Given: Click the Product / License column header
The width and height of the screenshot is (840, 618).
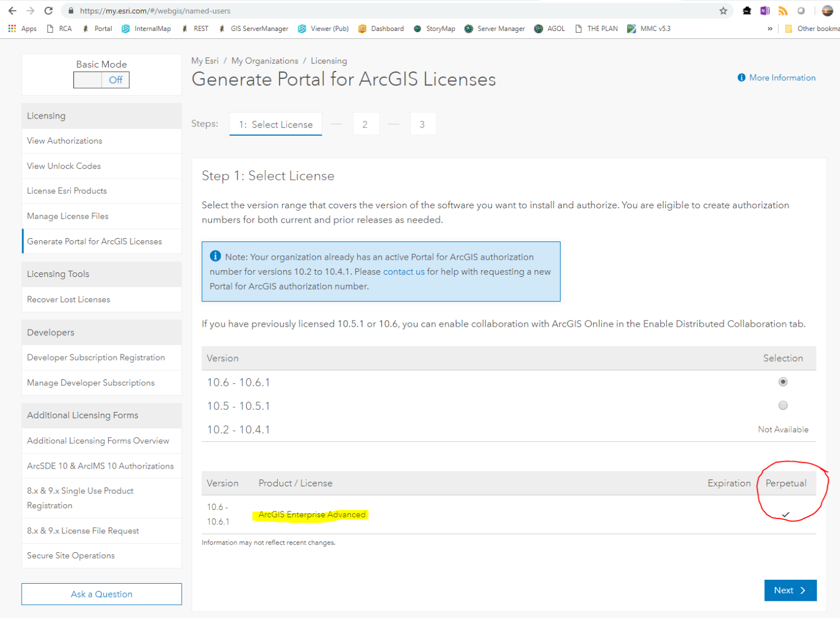Looking at the screenshot, I should [295, 483].
